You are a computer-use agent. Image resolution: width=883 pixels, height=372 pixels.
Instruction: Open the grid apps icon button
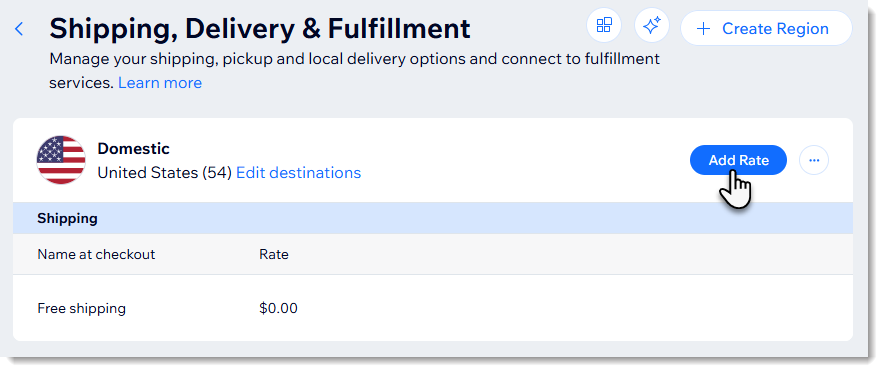(604, 25)
